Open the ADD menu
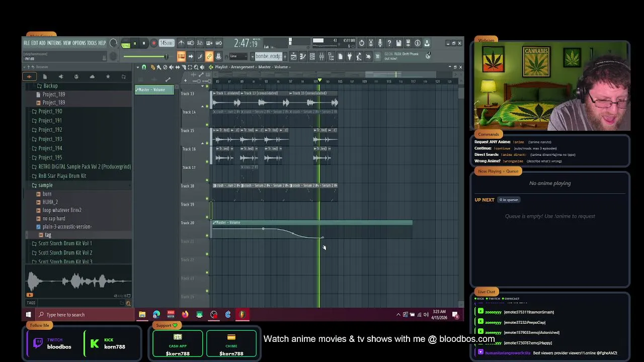 tap(42, 43)
